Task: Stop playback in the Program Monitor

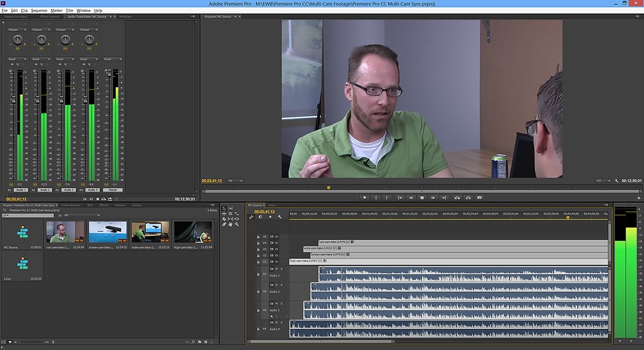Action: [x=422, y=197]
